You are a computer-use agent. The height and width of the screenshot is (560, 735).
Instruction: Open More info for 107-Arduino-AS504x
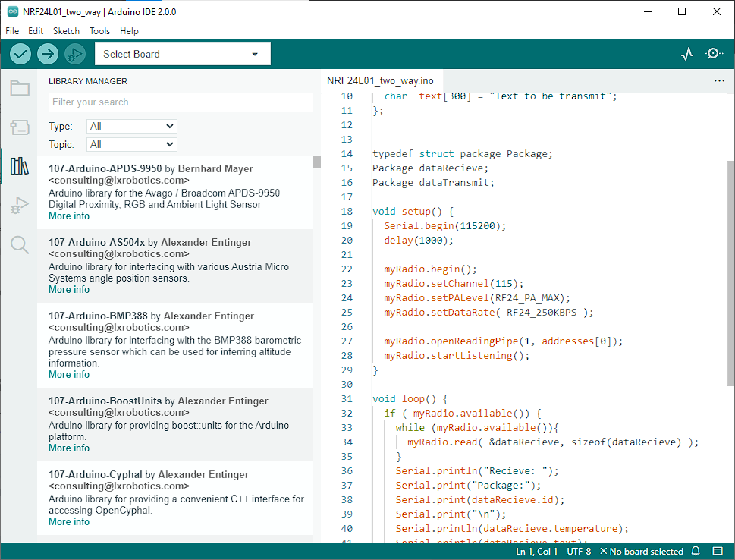(x=69, y=289)
